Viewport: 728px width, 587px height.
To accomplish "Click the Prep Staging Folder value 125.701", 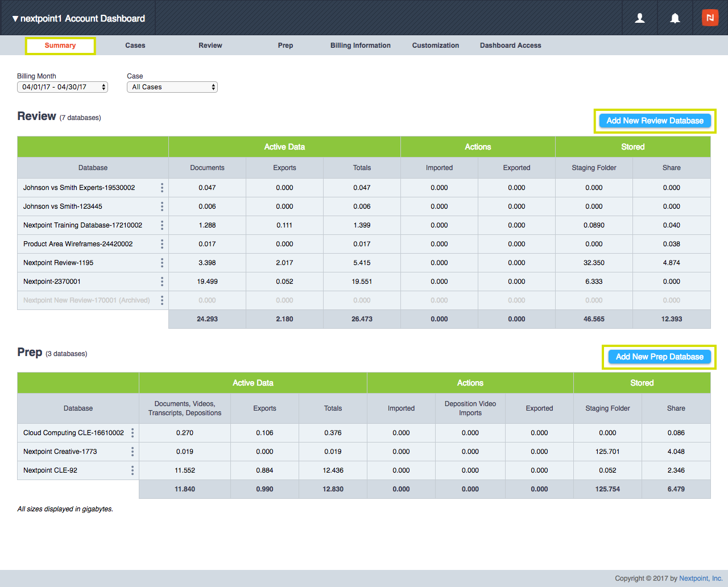I will pyautogui.click(x=607, y=452).
